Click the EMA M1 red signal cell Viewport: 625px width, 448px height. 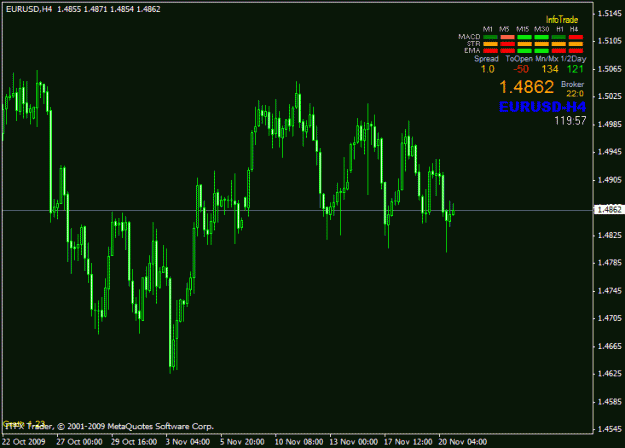(490, 51)
